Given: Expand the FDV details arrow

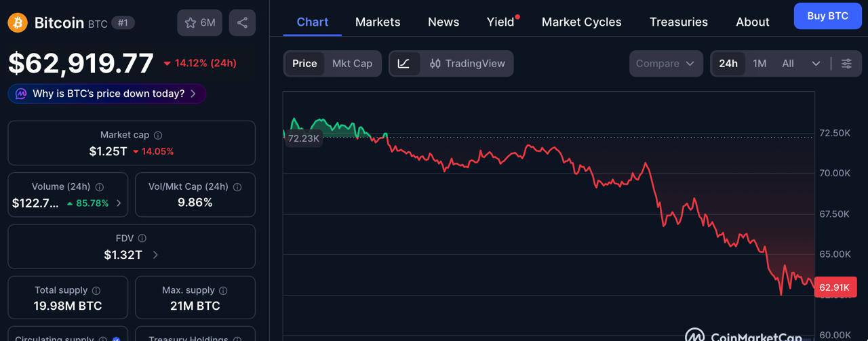Looking at the screenshot, I should click(x=155, y=255).
